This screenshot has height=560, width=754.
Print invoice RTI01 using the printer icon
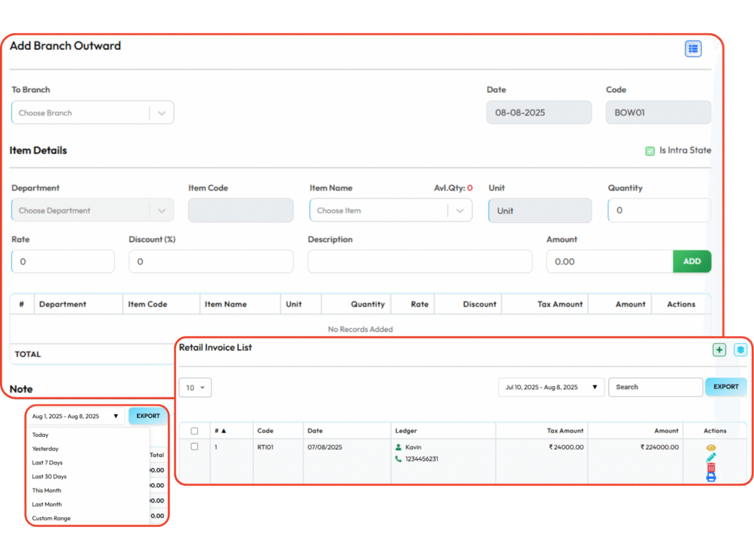[711, 478]
